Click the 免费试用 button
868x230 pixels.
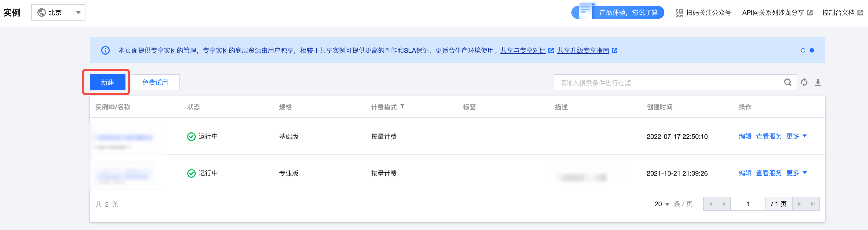(155, 82)
